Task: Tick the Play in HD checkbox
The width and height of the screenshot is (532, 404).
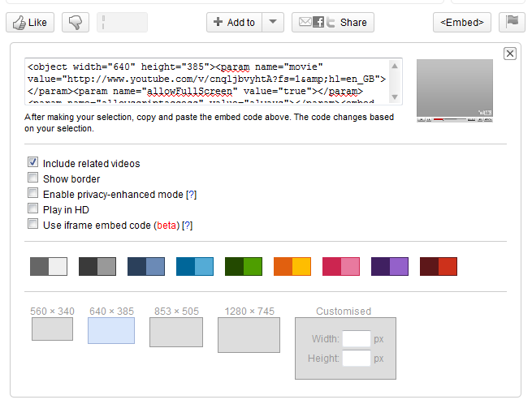Action: 33,209
